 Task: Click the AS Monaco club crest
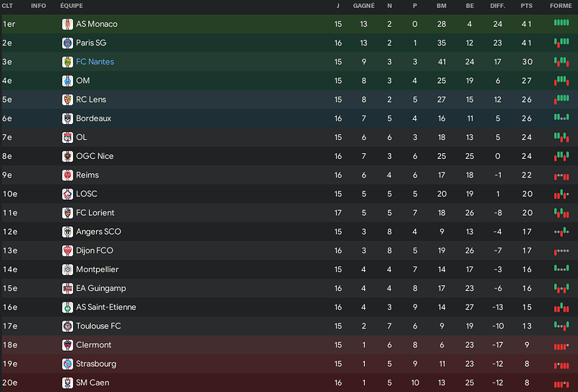[x=67, y=25]
